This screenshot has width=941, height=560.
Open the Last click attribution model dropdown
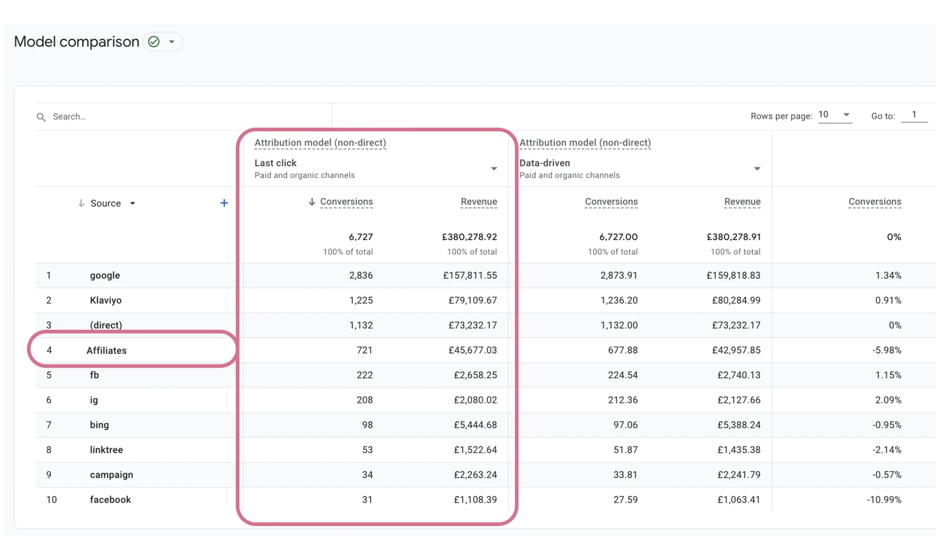click(376, 169)
